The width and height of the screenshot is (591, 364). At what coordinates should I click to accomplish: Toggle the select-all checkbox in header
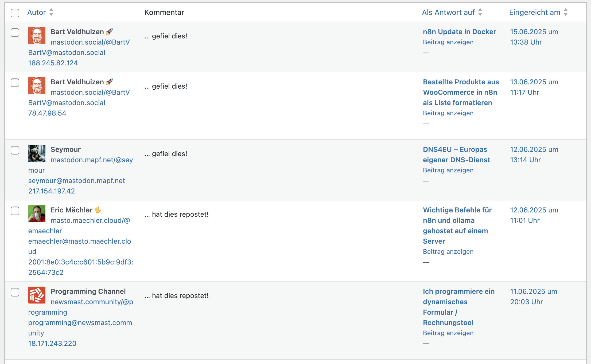pyautogui.click(x=15, y=13)
